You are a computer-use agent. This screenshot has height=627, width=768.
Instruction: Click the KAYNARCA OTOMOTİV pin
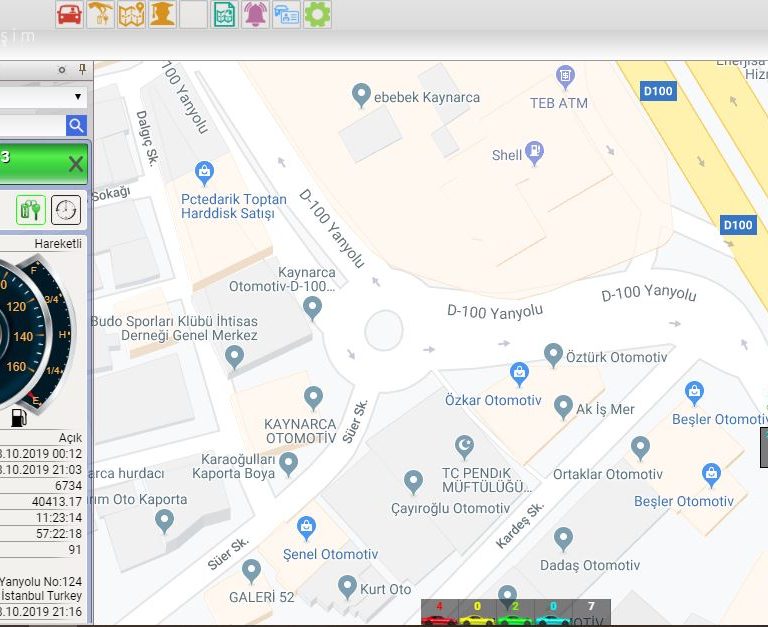(x=313, y=398)
